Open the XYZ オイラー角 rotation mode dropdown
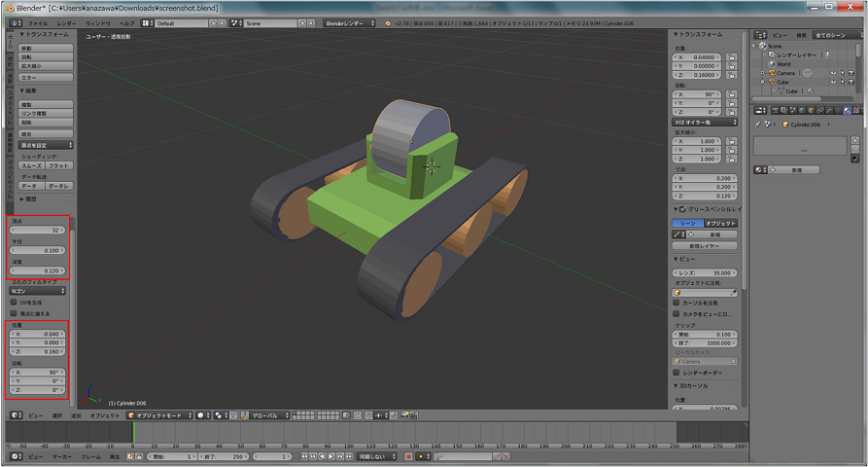This screenshot has height=467, width=868. (x=705, y=123)
